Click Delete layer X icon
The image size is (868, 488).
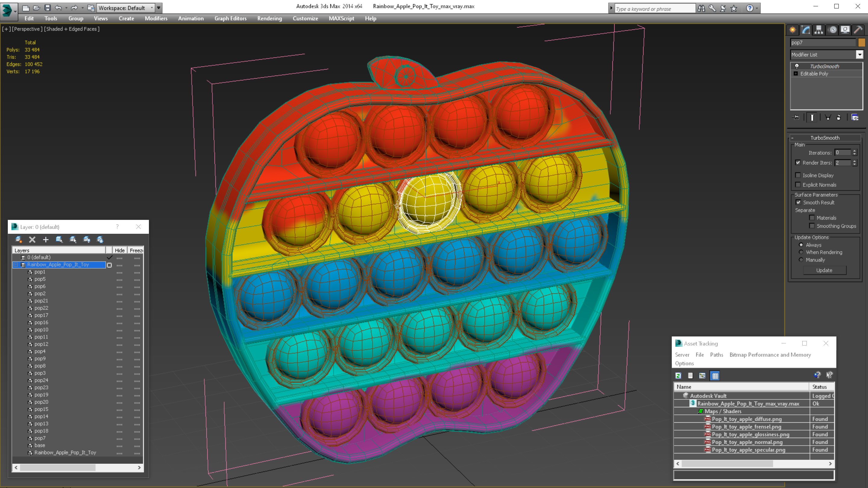pos(32,239)
